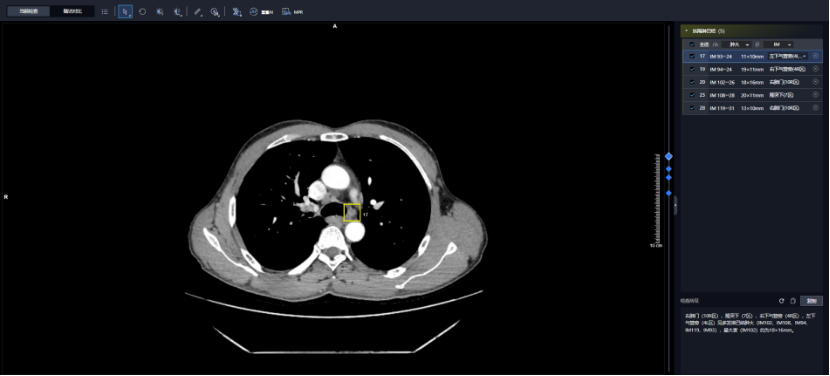Uncheck the checkbox for lesion 19
The height and width of the screenshot is (376, 830).
692,69
